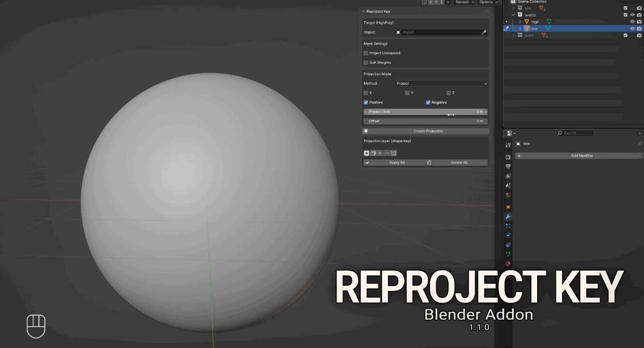Open the Material properties tab
The image size is (644, 348).
[x=508, y=264]
